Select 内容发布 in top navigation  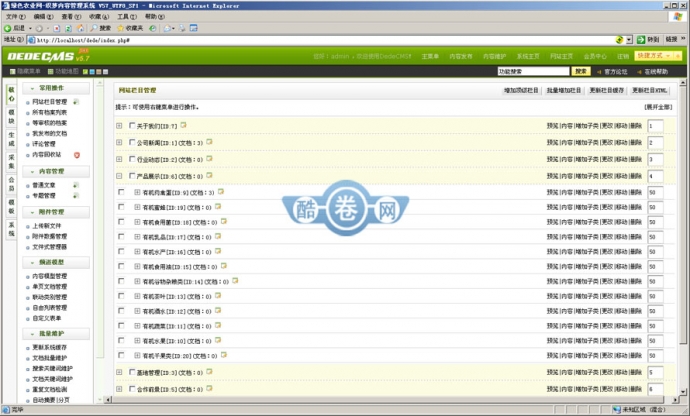coord(461,56)
